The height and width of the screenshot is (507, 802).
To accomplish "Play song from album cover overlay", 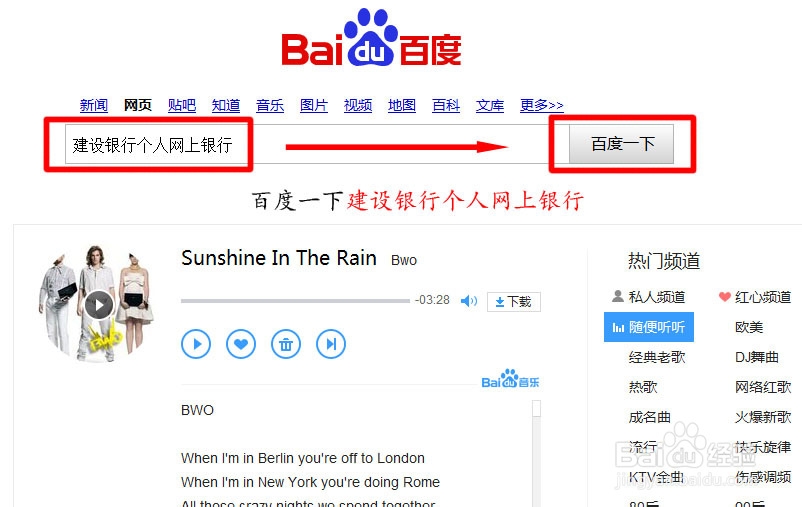I will click(x=99, y=305).
